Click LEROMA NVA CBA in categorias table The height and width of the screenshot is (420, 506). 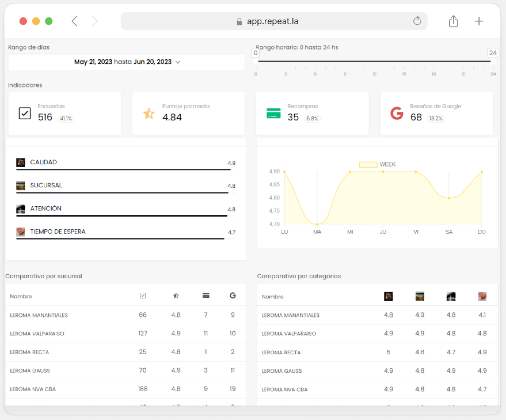tap(285, 390)
